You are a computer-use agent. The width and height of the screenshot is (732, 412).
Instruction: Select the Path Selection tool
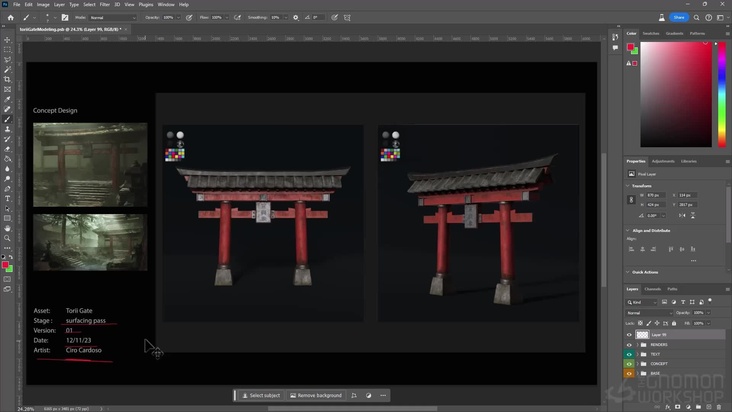7,209
